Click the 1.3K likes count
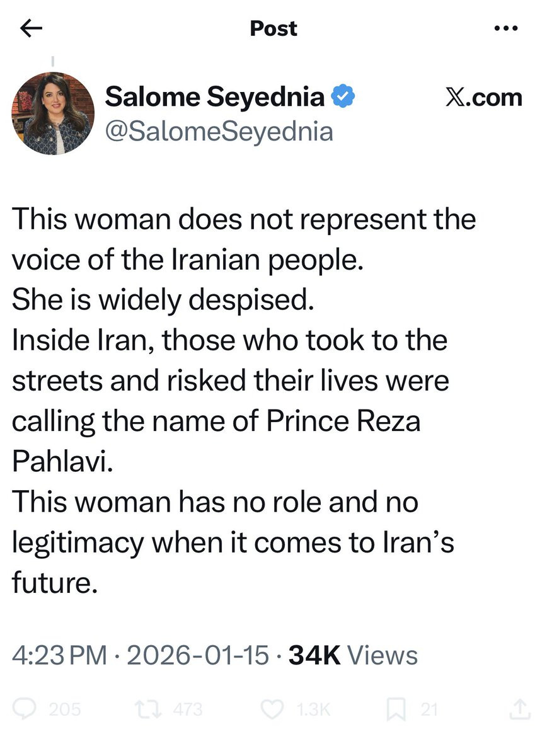This screenshot has width=547, height=756. pos(311,710)
